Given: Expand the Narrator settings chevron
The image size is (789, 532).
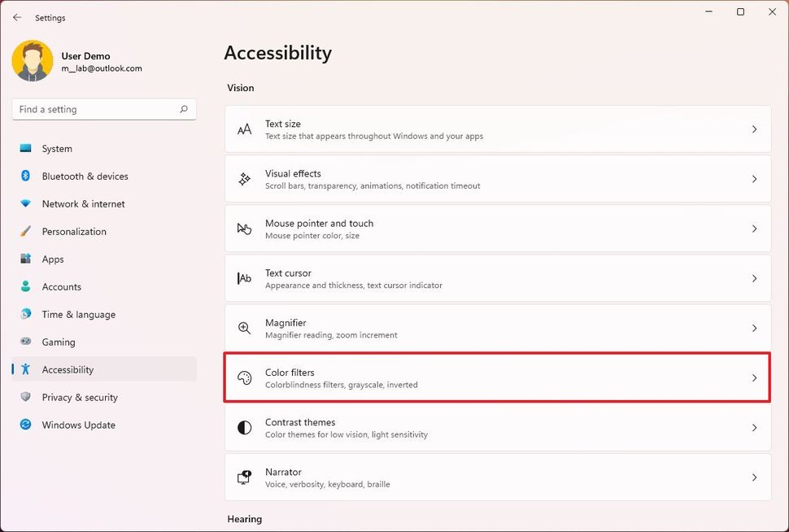Looking at the screenshot, I should (754, 477).
